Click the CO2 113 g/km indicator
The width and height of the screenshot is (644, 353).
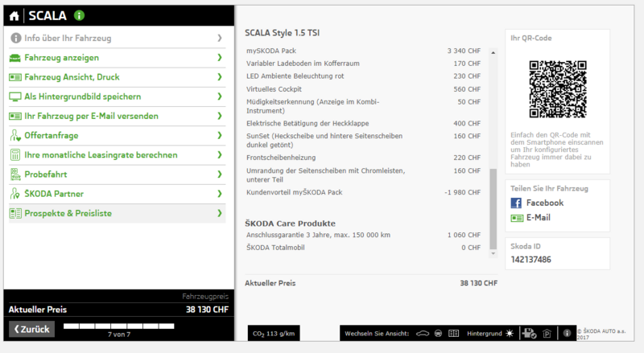click(274, 333)
